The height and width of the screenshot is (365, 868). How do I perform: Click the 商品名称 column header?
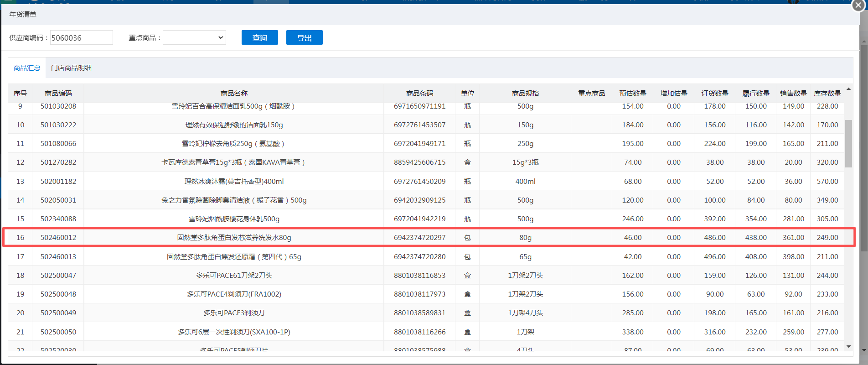234,94
